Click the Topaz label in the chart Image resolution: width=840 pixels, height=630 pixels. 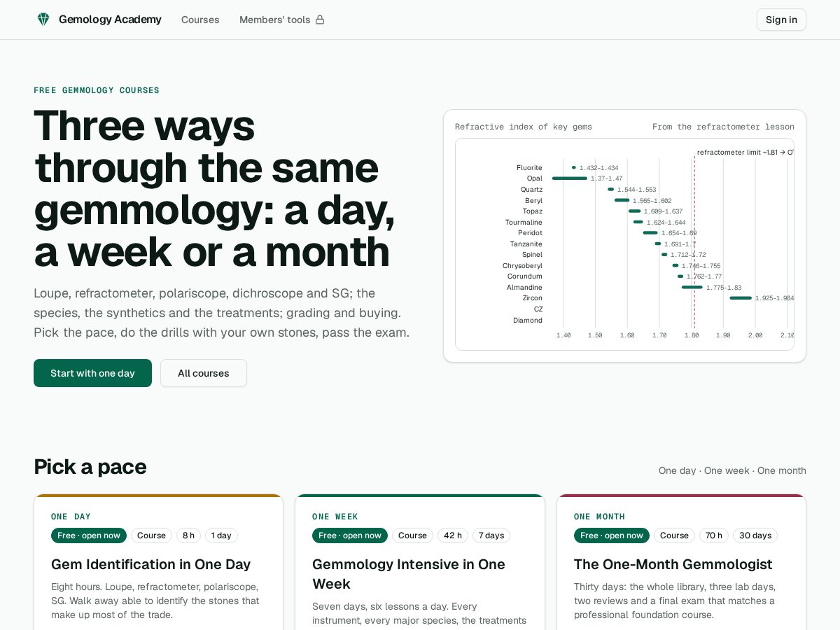point(533,211)
